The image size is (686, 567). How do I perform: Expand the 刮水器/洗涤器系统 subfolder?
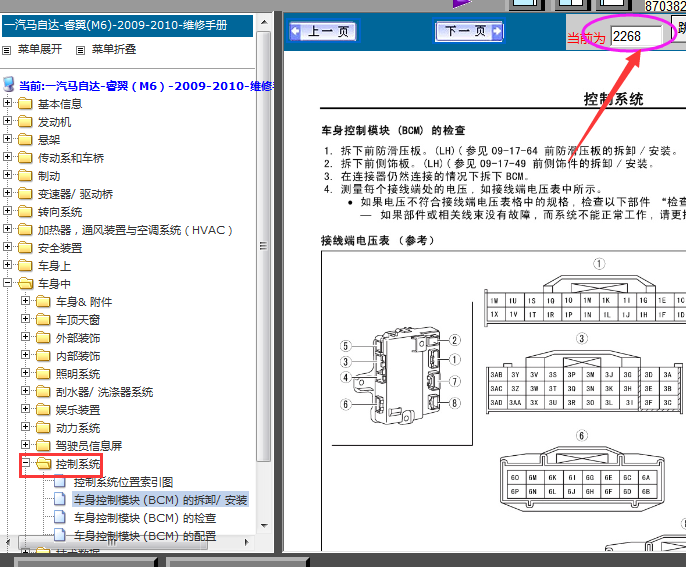point(25,391)
